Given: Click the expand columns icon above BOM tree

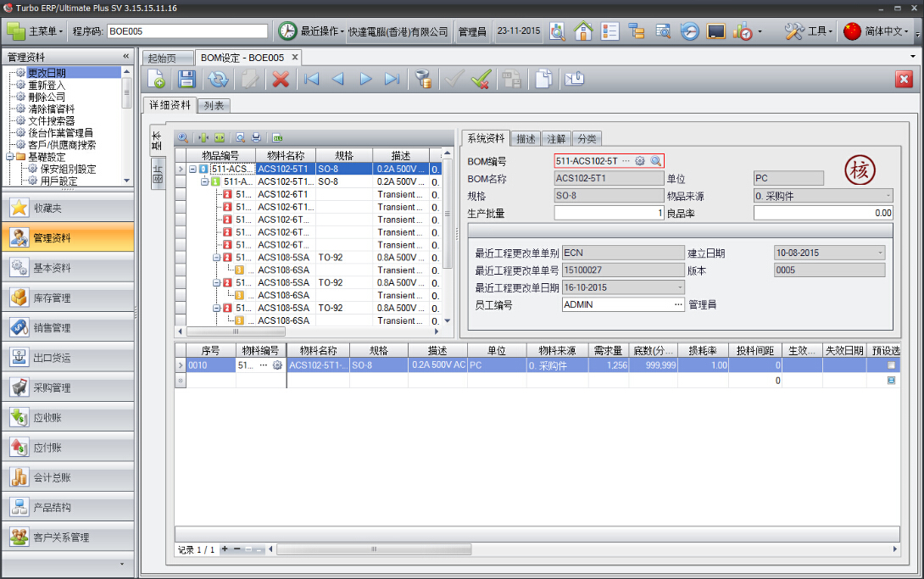Looking at the screenshot, I should (x=220, y=137).
